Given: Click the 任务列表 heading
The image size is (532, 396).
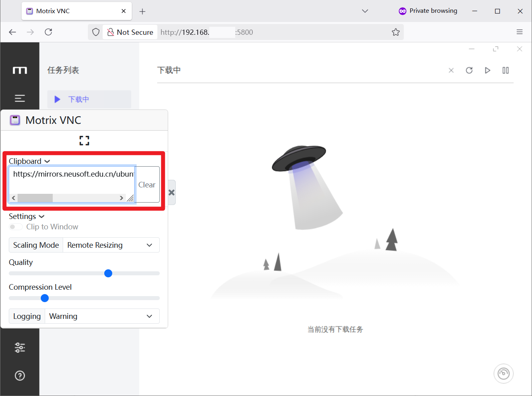Looking at the screenshot, I should (63, 70).
